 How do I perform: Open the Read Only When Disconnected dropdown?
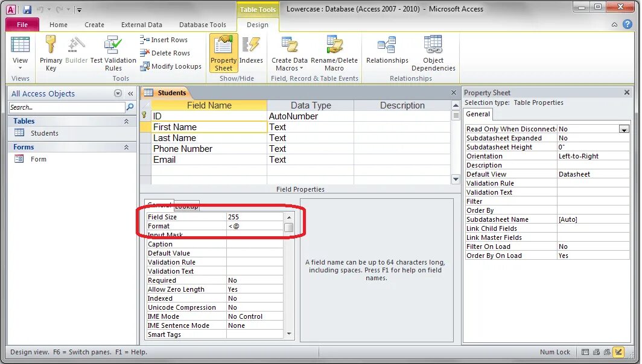tap(624, 129)
